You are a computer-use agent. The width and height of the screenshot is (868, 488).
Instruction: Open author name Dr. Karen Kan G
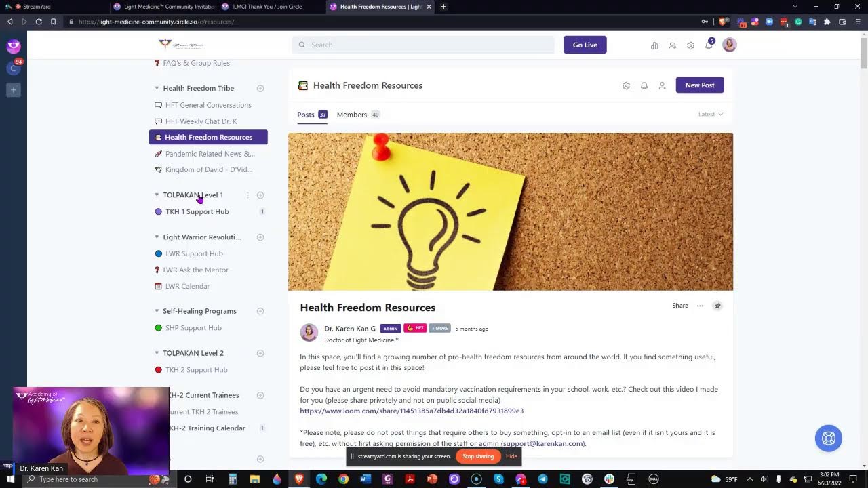(x=349, y=329)
